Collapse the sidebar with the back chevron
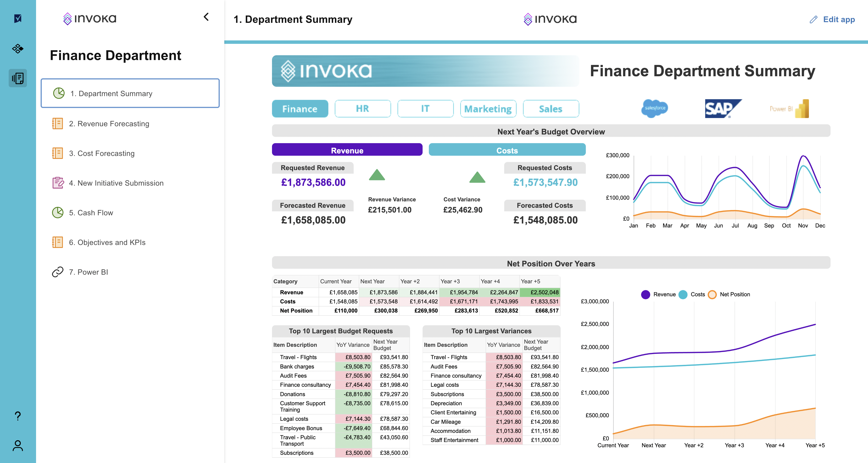 coord(206,17)
